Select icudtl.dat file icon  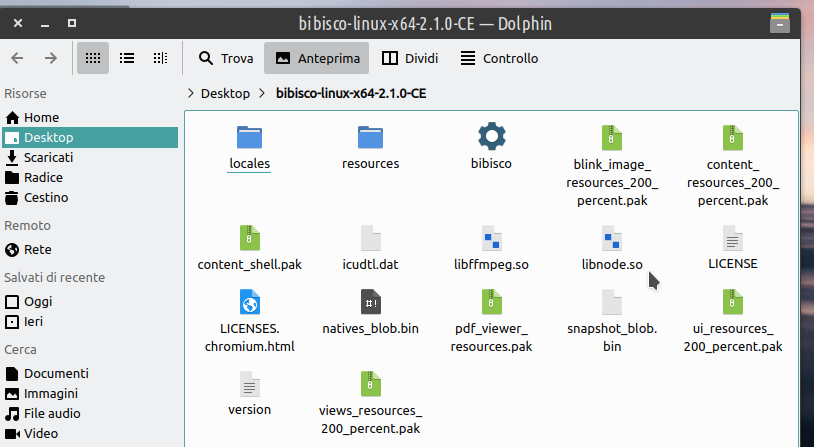(371, 238)
